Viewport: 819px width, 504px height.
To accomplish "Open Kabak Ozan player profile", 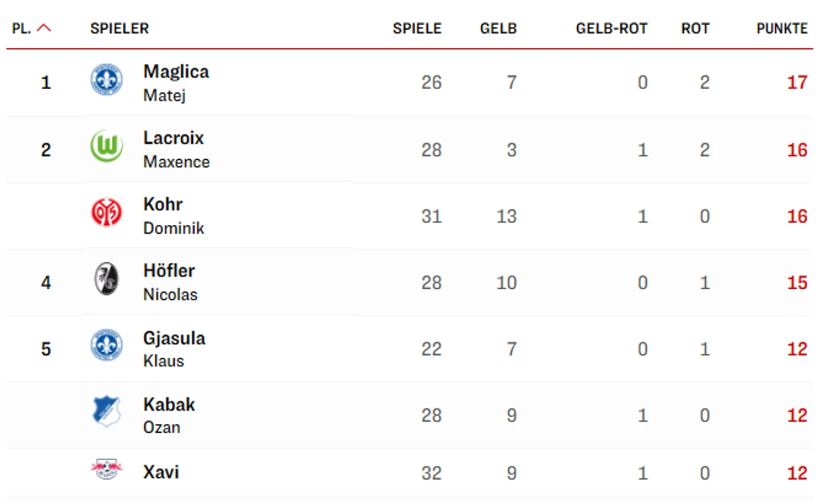I will coord(168,415).
